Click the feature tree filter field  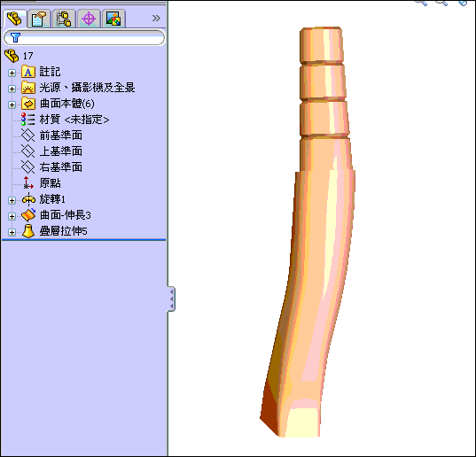pos(84,37)
